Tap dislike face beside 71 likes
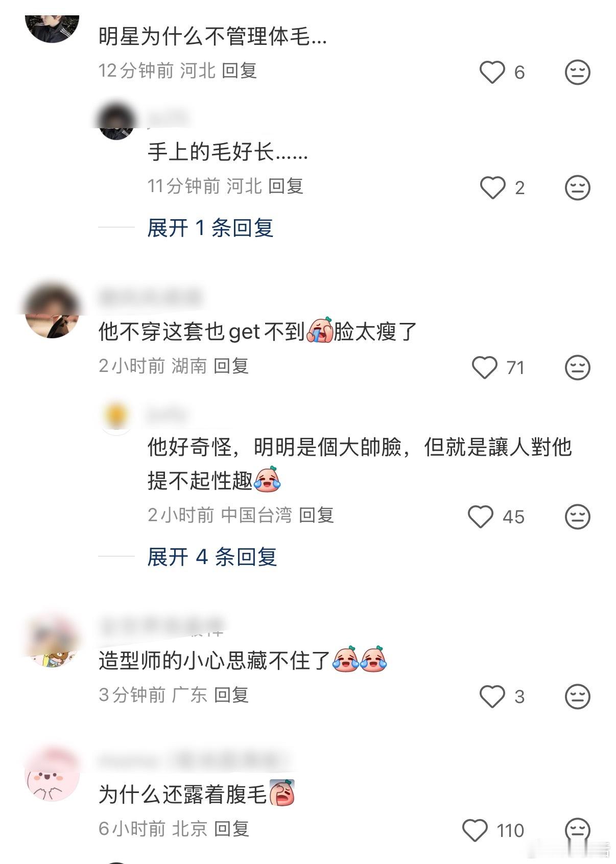 tap(578, 367)
